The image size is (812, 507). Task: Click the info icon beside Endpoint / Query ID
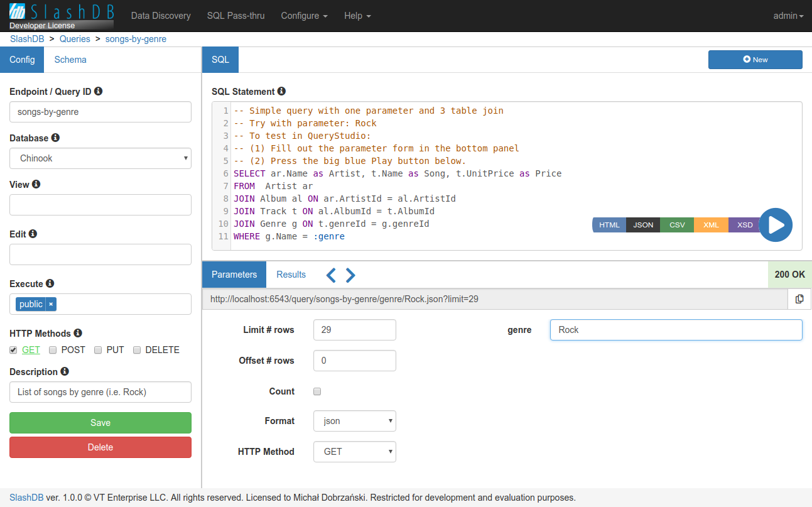tap(99, 90)
